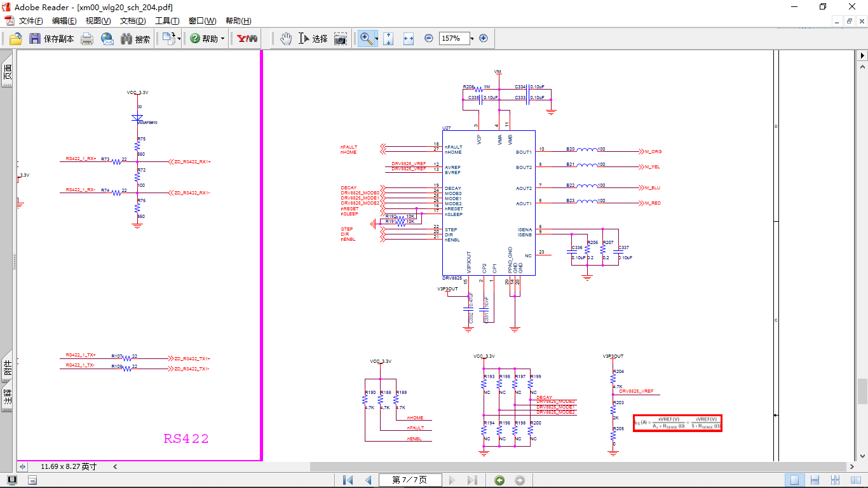This screenshot has width=868, height=488.
Task: Expand the zoom tool dropdown arrow
Action: coord(376,39)
